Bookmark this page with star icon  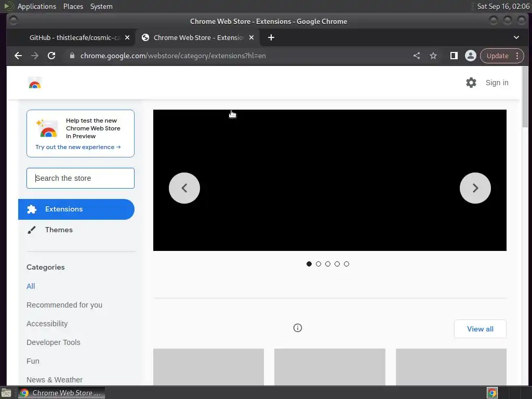click(433, 56)
